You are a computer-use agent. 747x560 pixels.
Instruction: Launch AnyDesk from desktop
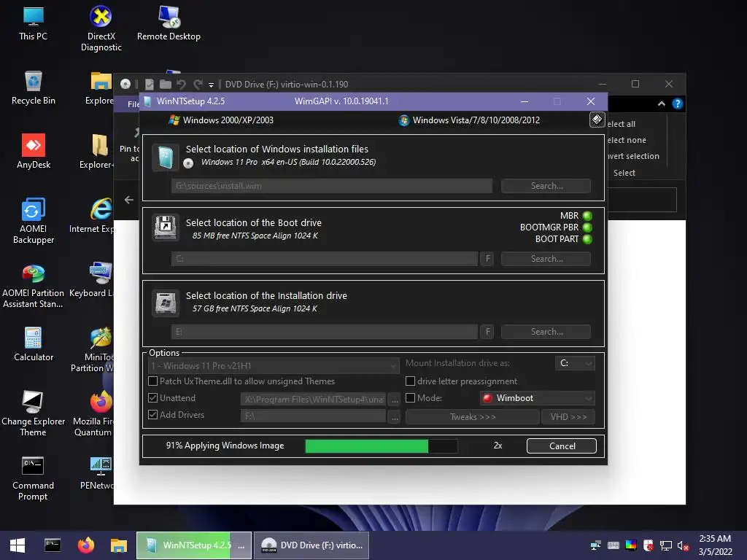(x=34, y=152)
